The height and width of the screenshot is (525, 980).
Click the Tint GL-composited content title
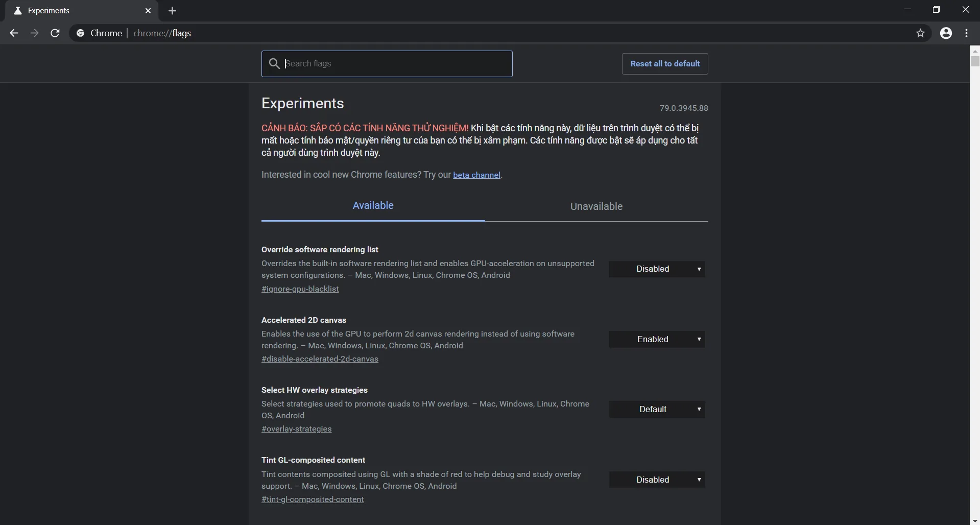[313, 460]
